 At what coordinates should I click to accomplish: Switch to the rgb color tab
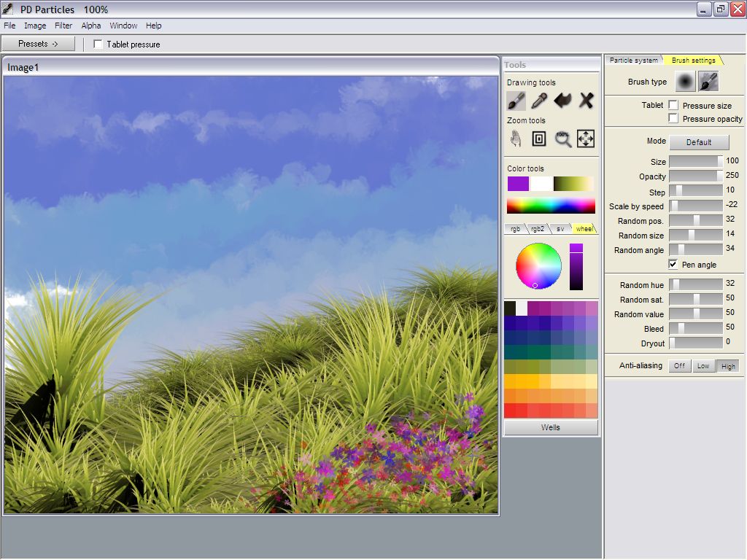pos(515,229)
